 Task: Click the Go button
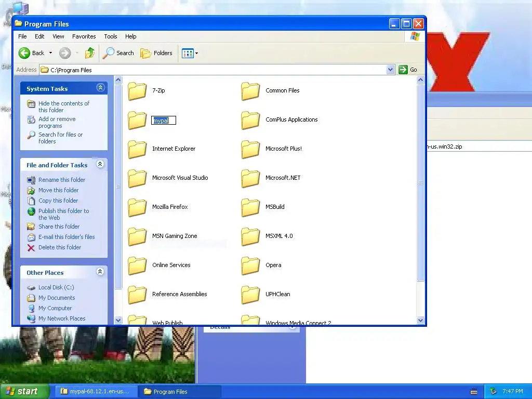pyautogui.click(x=408, y=70)
